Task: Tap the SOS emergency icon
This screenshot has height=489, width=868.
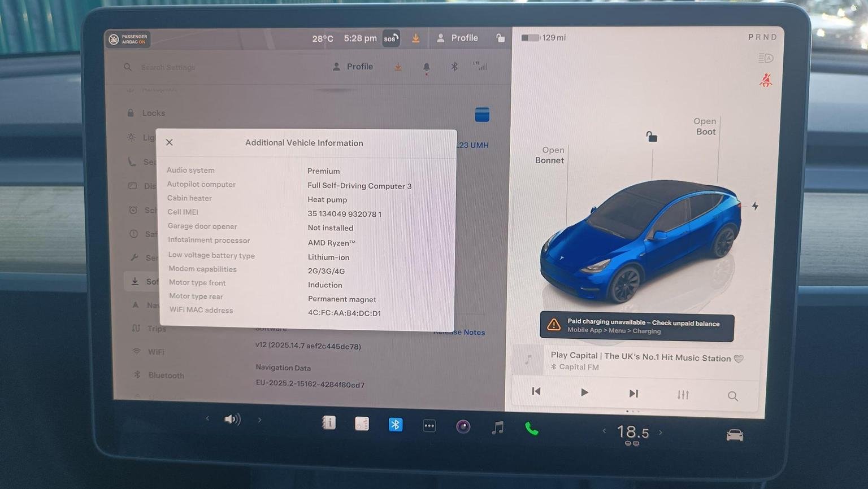Action: click(391, 38)
